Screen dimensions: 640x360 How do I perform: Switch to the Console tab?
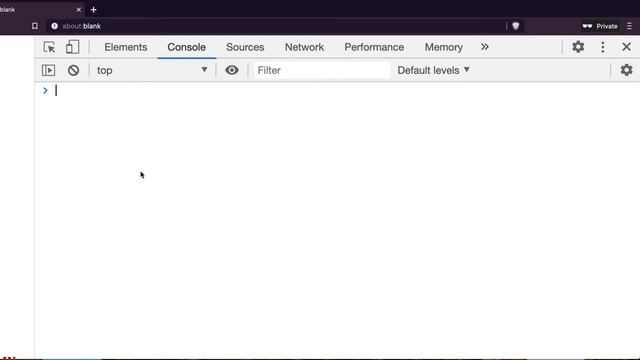[x=187, y=47]
